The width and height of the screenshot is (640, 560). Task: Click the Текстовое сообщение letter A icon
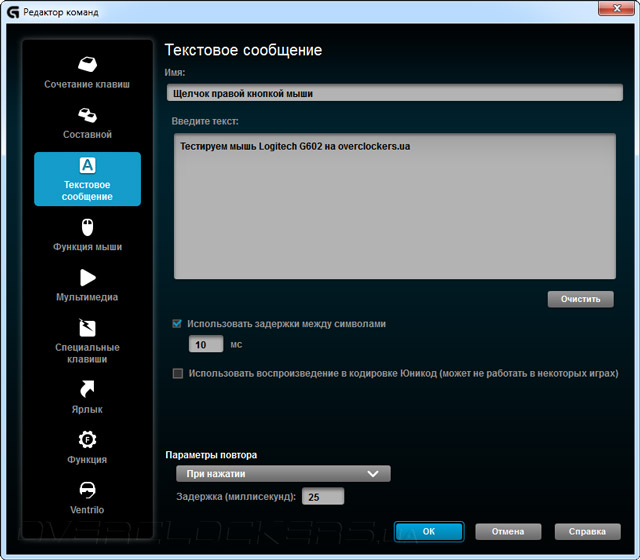click(87, 165)
